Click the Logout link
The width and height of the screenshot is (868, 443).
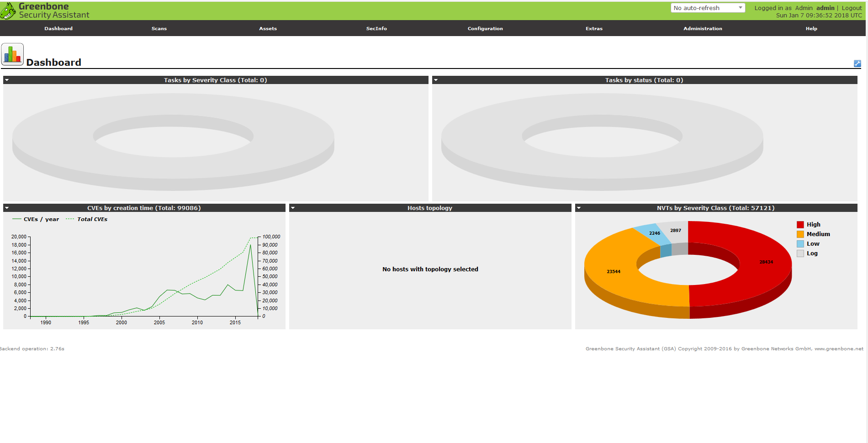pos(852,8)
